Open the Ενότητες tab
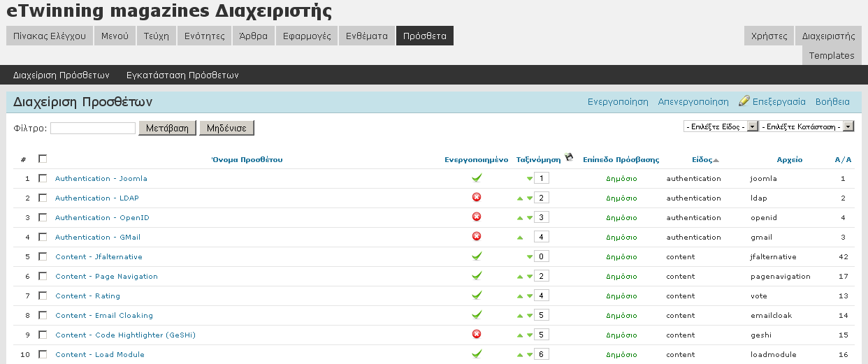Screen dimensions: 868x364 click(204, 36)
